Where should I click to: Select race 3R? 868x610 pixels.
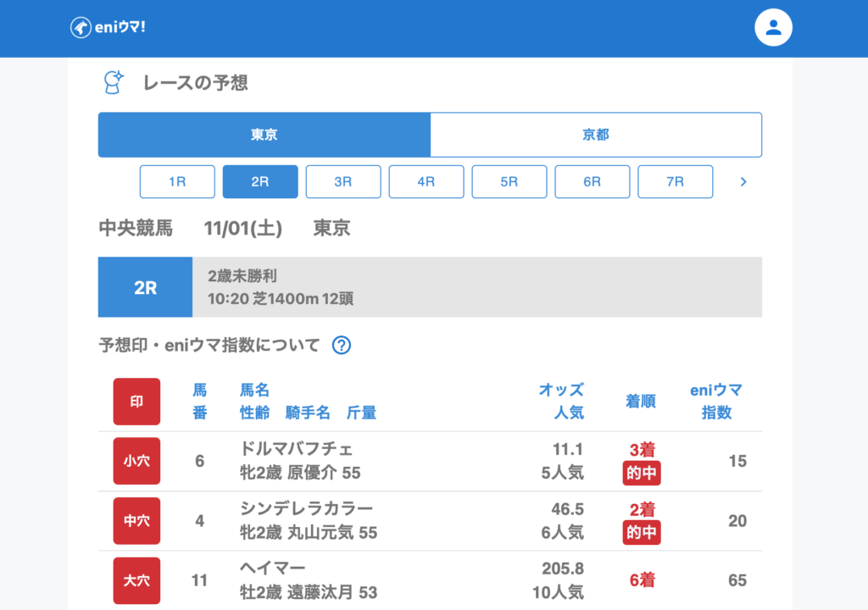[343, 181]
